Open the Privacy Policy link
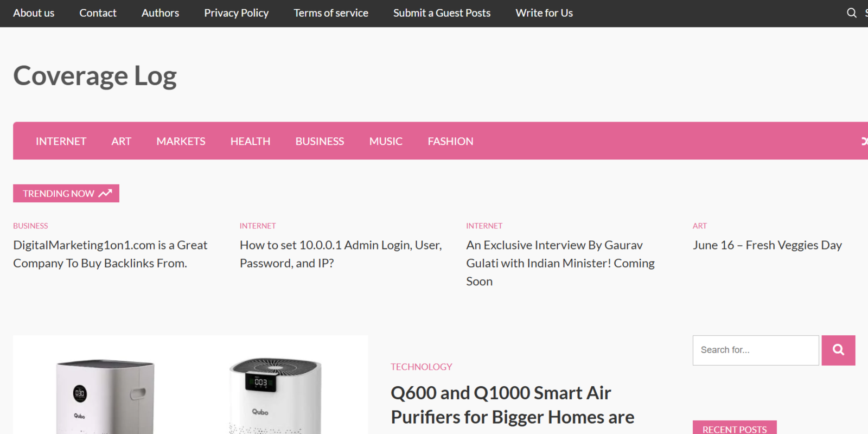This screenshot has width=868, height=434. pos(236,13)
